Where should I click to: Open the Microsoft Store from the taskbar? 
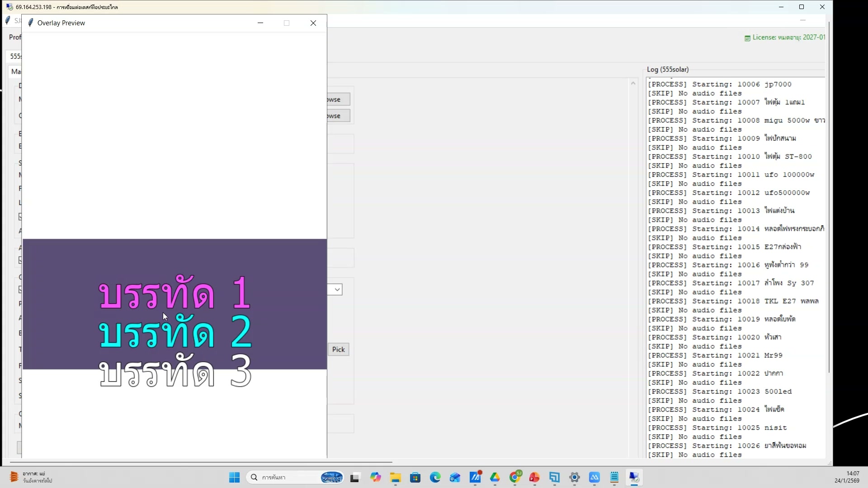click(415, 478)
